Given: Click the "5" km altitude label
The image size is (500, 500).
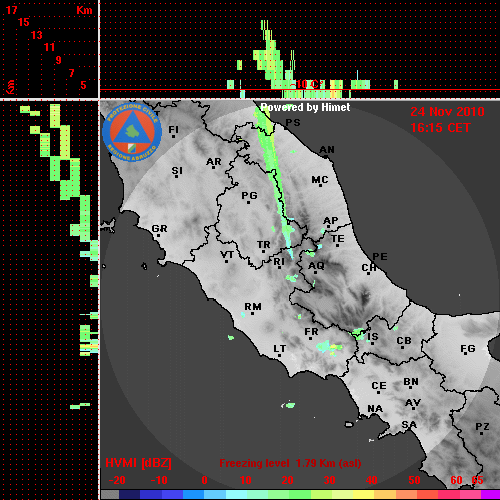Looking at the screenshot, I should (83, 85).
